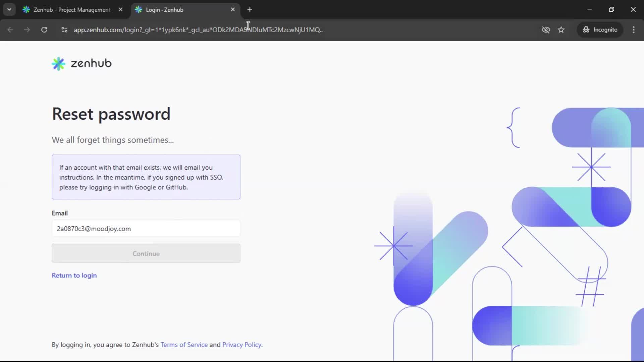This screenshot has height=362, width=644.
Task: Open the browser three-dot menu
Action: click(634, 30)
